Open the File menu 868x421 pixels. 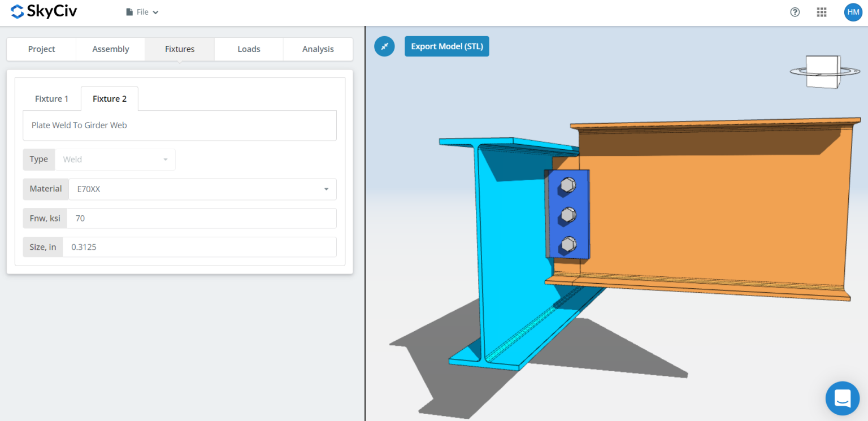coord(142,12)
